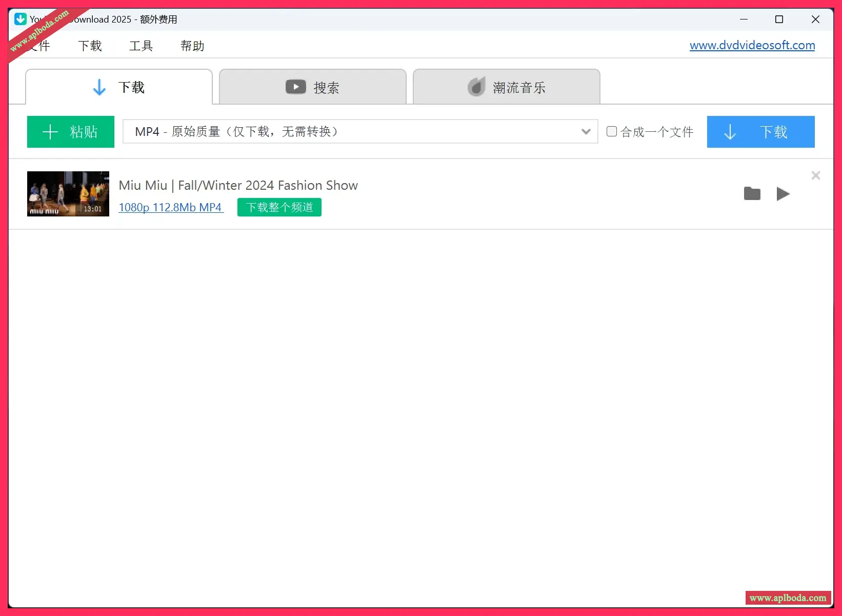
Task: Open the 帮助 menu
Action: click(x=192, y=46)
